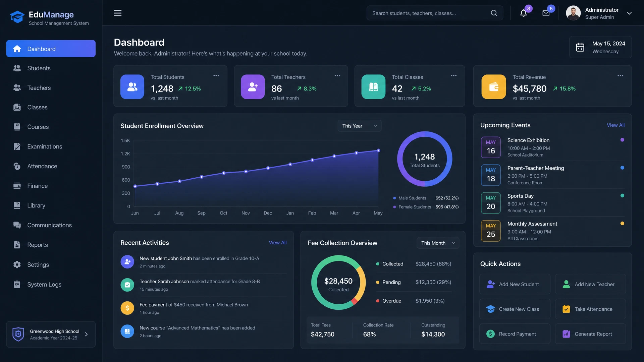Open the Monthly Assessment event
This screenshot has height=362, width=644.
pyautogui.click(x=552, y=231)
